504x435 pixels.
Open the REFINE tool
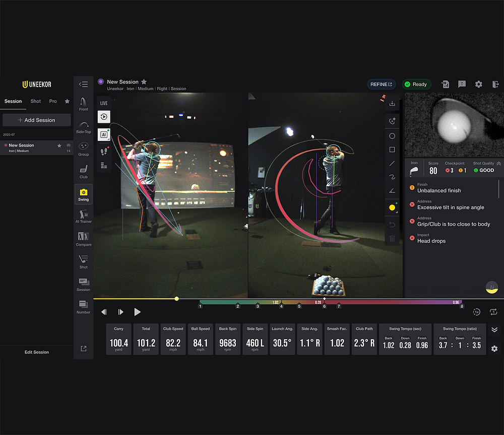381,84
